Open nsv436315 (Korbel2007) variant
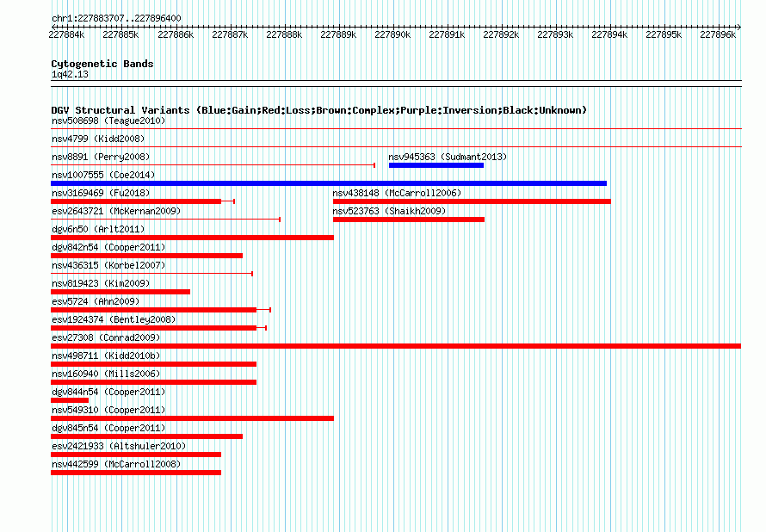Viewport: 766px width, 532px height. [x=108, y=265]
